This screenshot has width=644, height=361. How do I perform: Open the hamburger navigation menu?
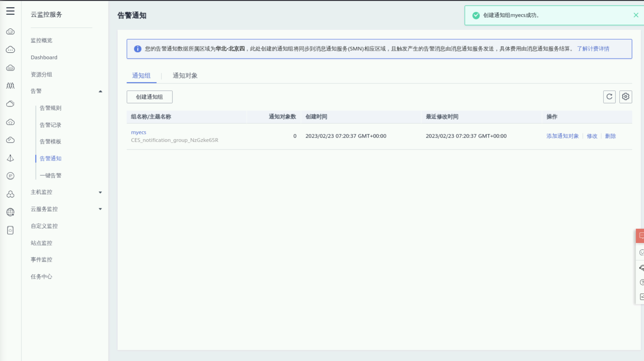coord(10,11)
